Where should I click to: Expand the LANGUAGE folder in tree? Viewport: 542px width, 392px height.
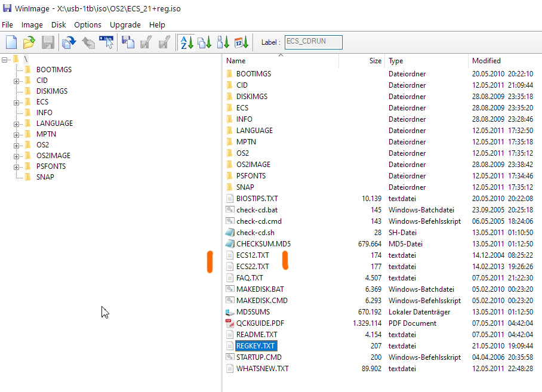pyautogui.click(x=16, y=124)
